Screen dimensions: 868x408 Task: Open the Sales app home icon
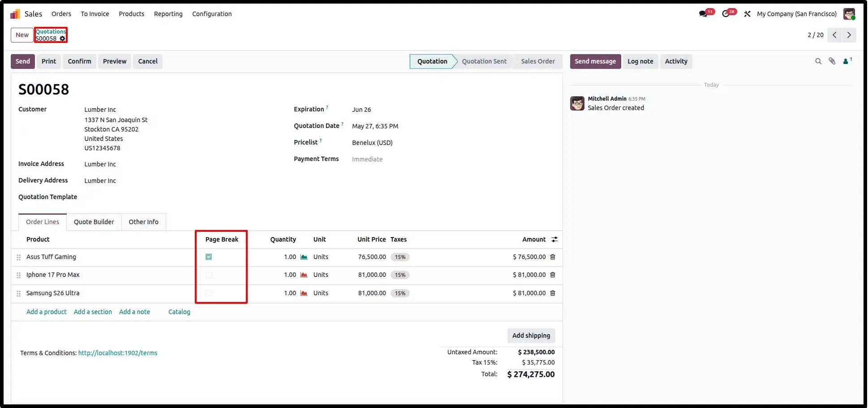pos(15,14)
